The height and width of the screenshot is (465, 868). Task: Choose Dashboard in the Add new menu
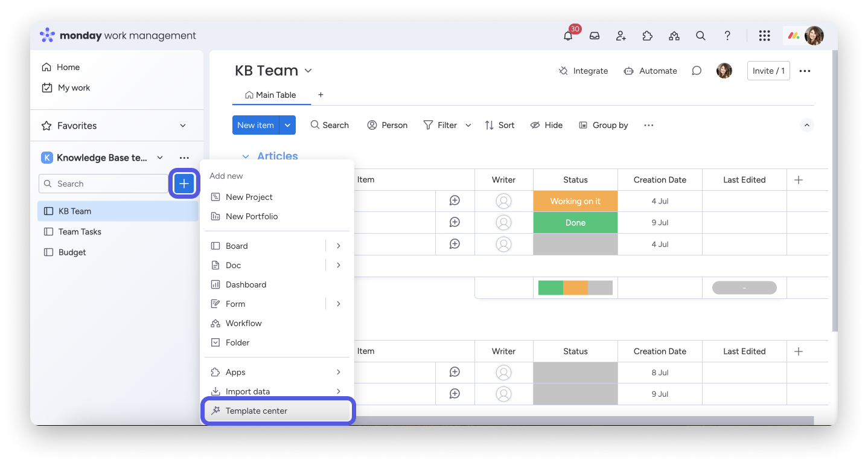[x=246, y=284]
